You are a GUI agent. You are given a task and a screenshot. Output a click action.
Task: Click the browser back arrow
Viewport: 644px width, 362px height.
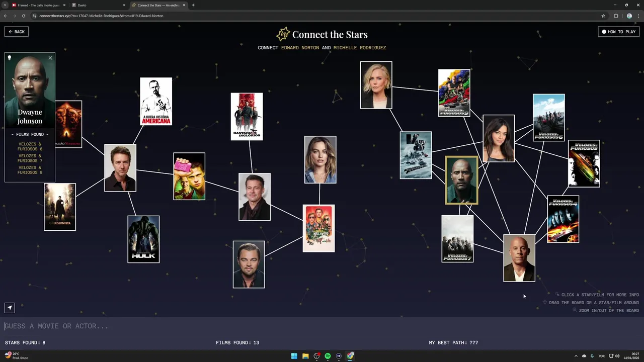click(6, 16)
